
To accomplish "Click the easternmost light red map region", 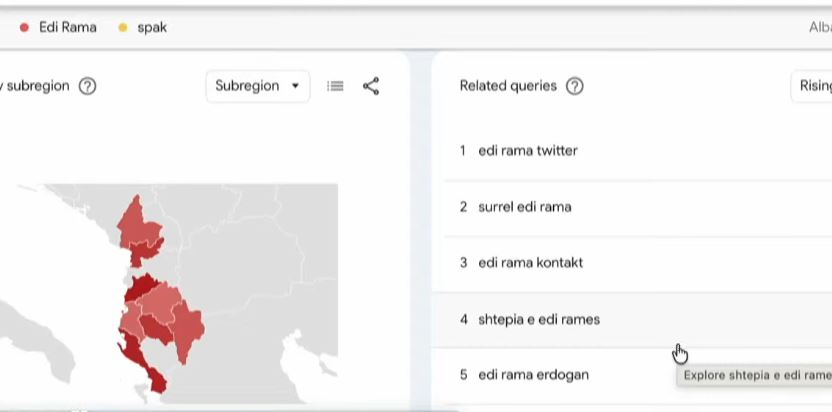I will [x=190, y=325].
